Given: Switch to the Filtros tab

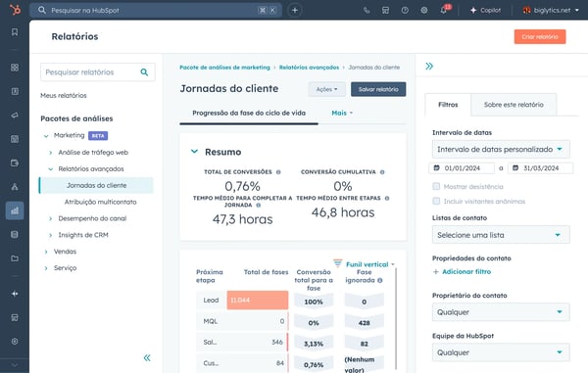Looking at the screenshot, I should (x=448, y=105).
